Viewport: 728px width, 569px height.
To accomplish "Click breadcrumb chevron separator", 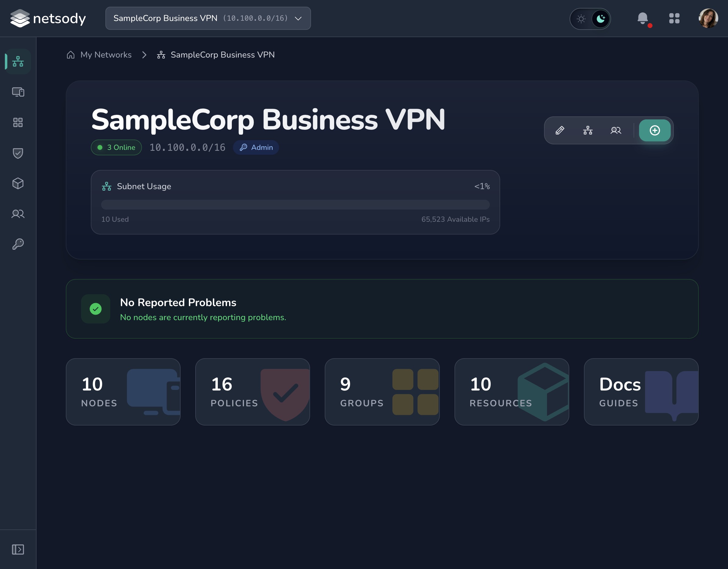I will [144, 55].
